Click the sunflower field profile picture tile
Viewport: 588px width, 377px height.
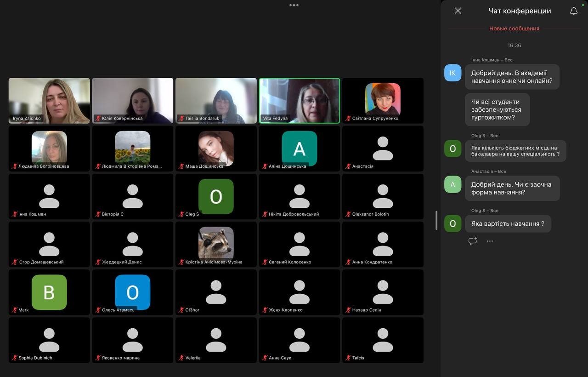point(132,147)
